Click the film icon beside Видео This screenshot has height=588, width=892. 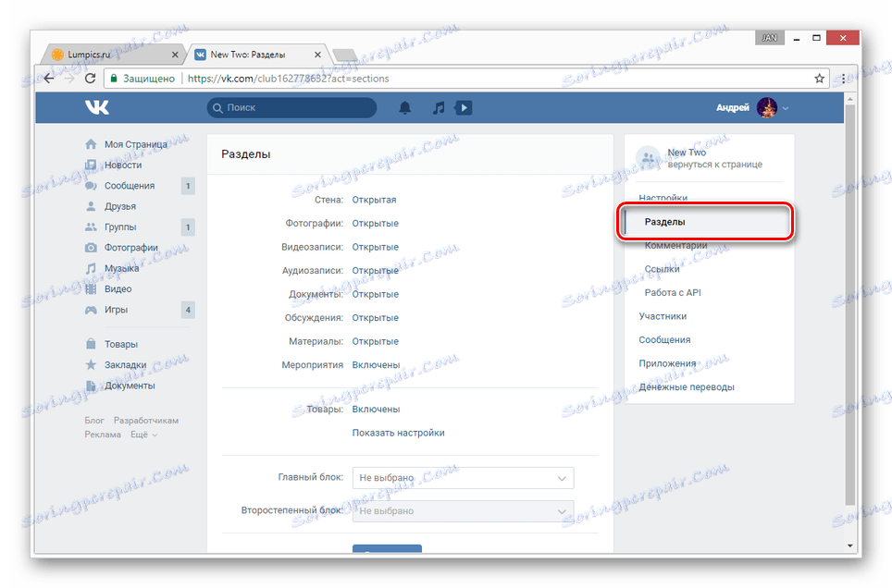coord(91,288)
